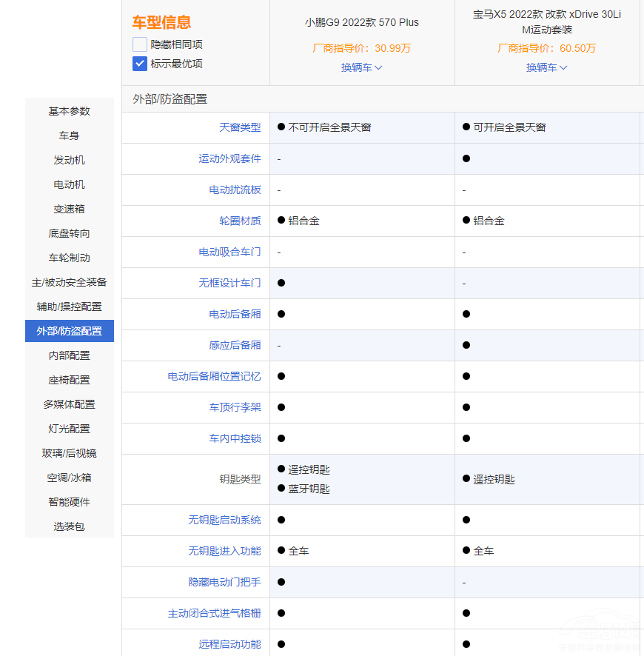Screen dimensions: 644x656
Task: Open 隐藏电动门把手 parameter link
Action: tap(224, 582)
